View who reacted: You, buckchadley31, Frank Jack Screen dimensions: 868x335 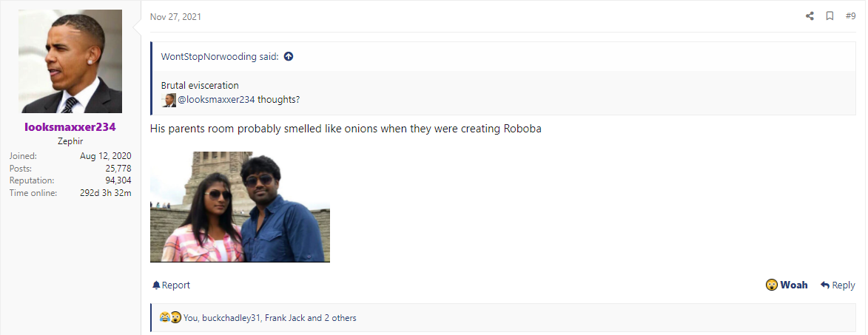pos(269,318)
